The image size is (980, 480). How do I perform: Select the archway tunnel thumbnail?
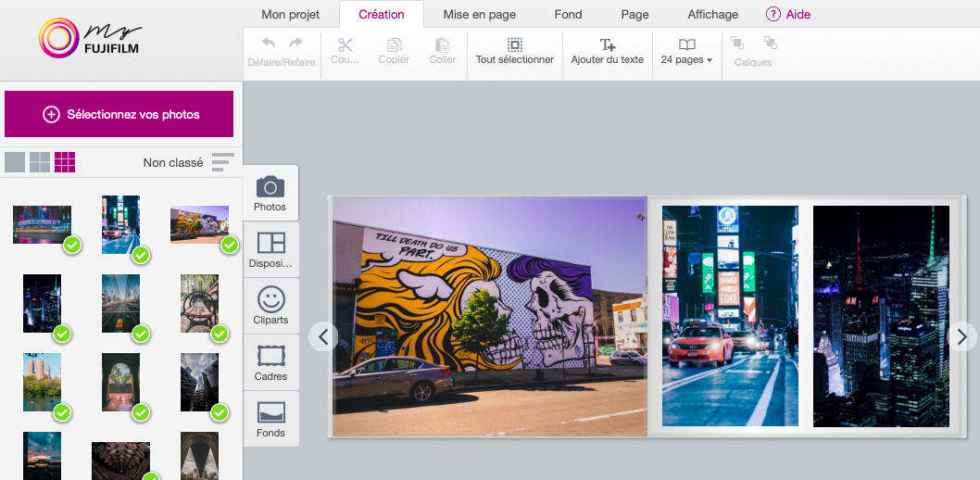(x=120, y=382)
